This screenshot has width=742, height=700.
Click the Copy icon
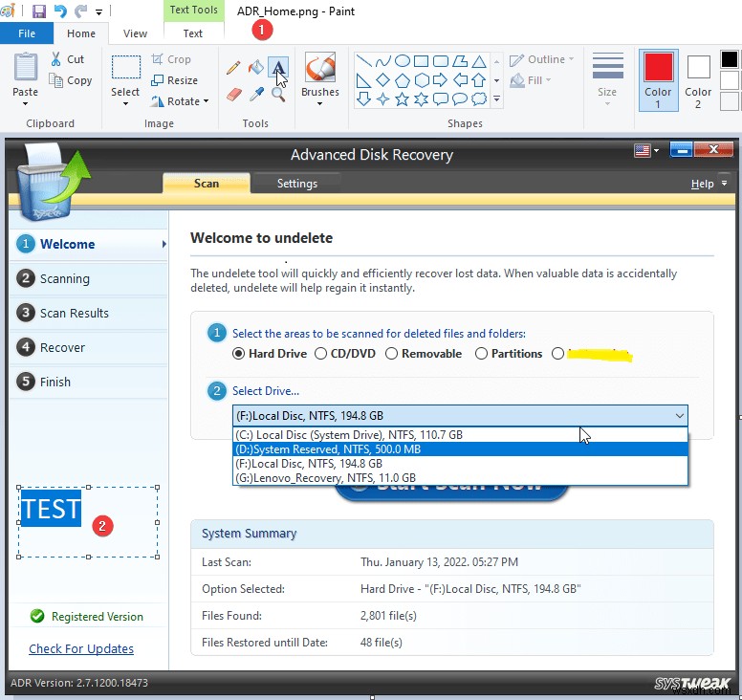click(55, 80)
